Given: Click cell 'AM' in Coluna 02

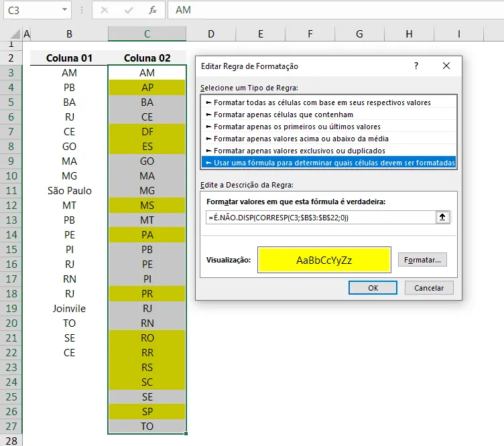Looking at the screenshot, I should coord(147,73).
